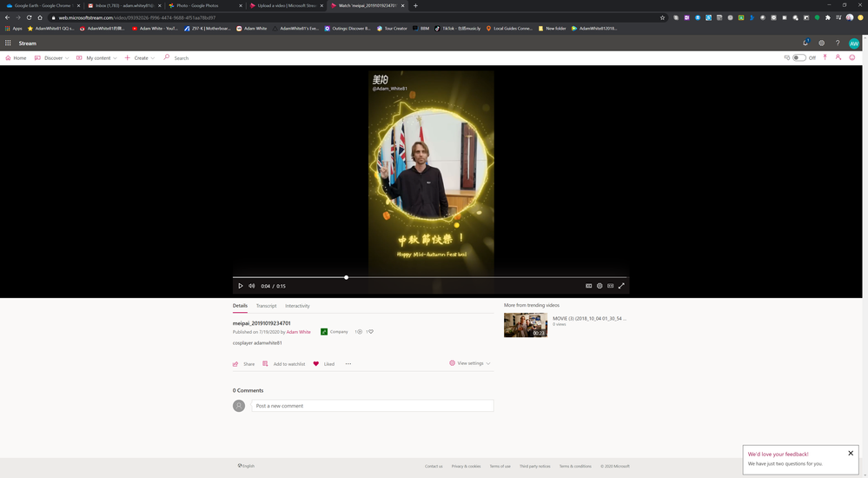Change language from English in footer

click(x=247, y=466)
